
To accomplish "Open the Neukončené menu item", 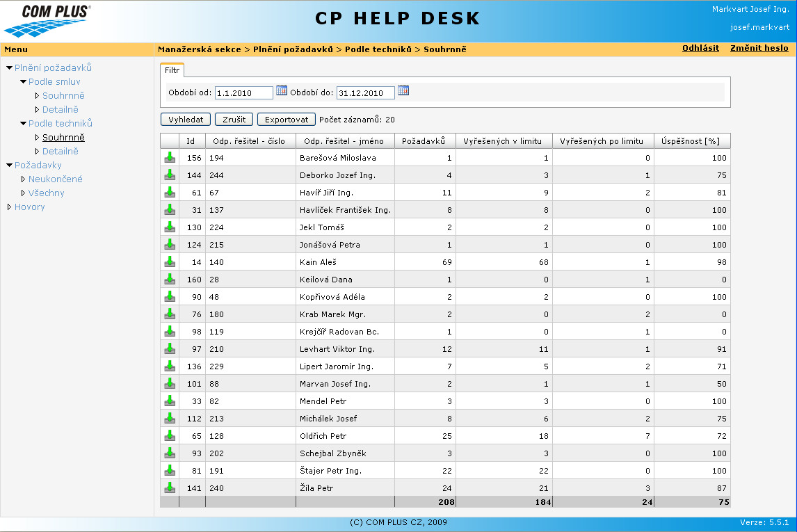I will click(x=56, y=179).
